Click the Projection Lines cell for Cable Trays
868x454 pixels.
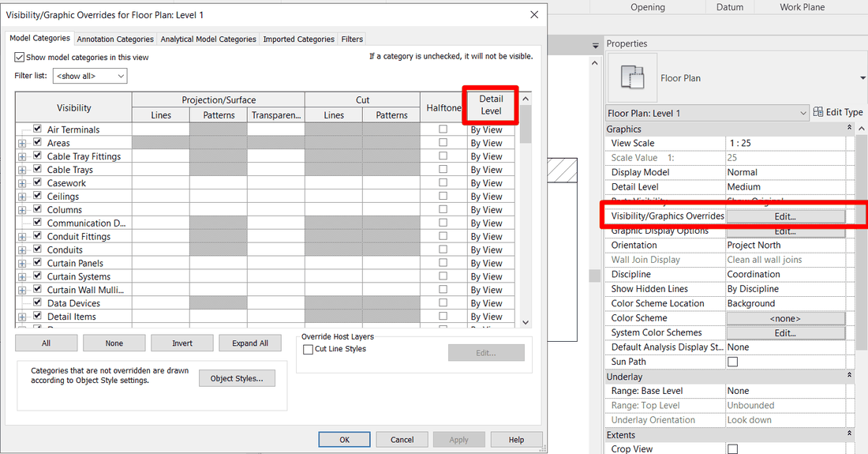160,170
